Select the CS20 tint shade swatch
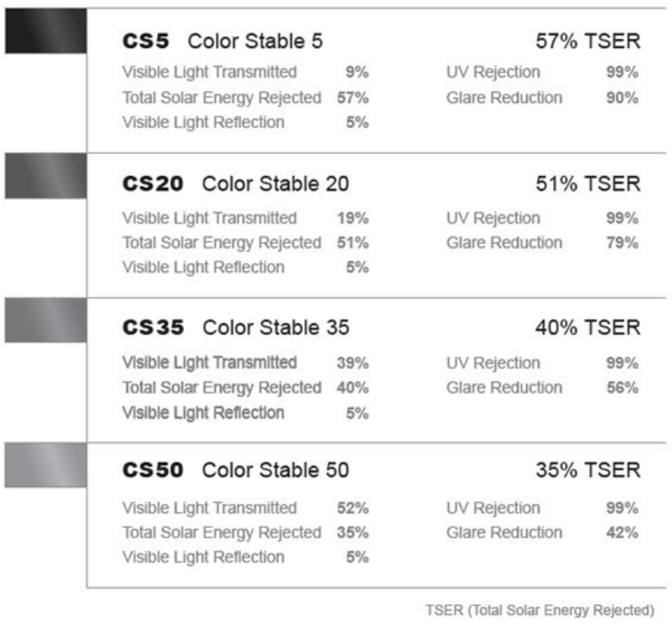This screenshot has width=672, height=628. click(x=46, y=176)
